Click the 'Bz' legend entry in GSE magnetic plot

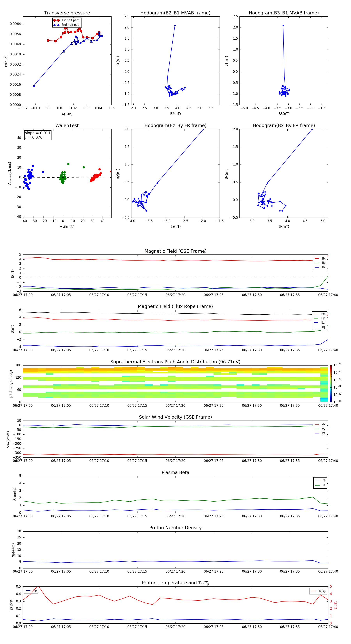pos(320,267)
